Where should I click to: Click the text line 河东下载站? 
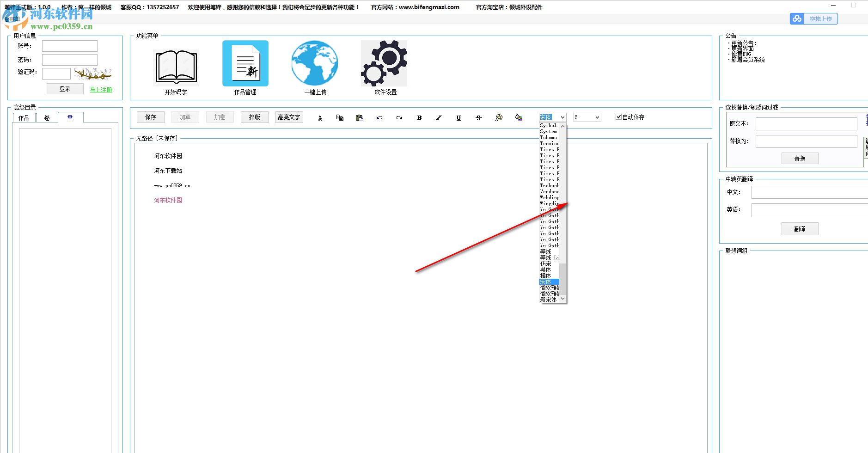(168, 171)
